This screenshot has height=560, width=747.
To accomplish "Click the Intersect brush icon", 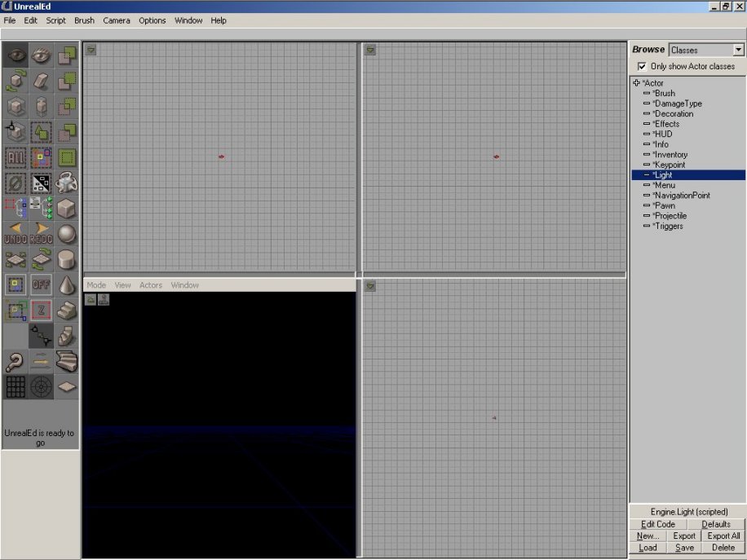I will click(67, 106).
